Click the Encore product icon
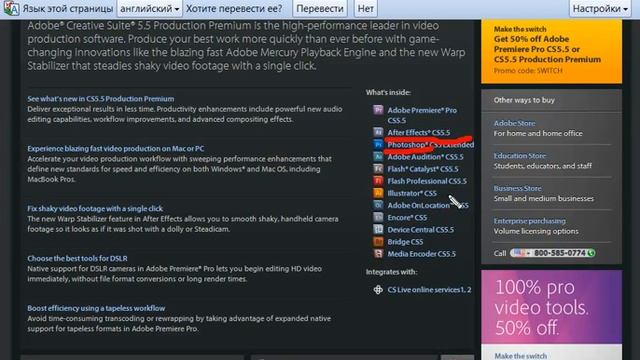 (378, 217)
